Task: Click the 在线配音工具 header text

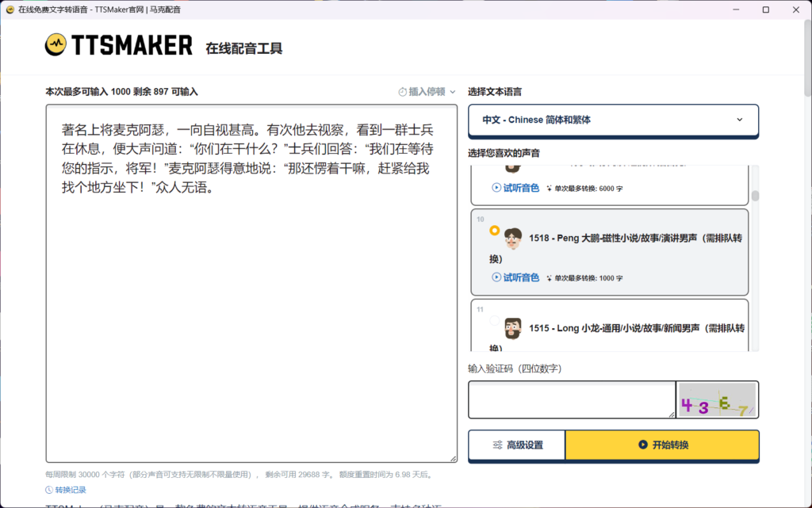Action: 244,48
